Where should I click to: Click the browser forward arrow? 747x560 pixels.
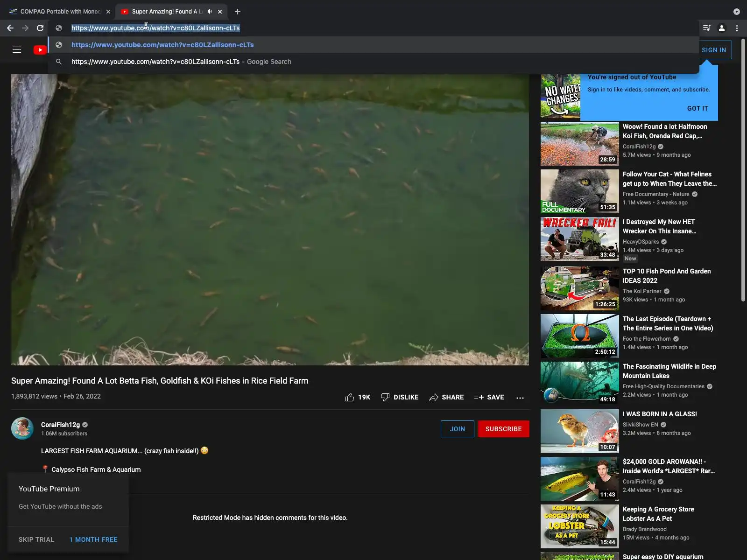coord(25,28)
